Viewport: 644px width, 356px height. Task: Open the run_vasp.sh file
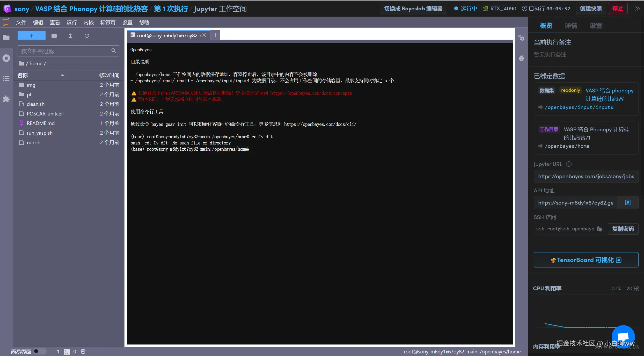(40, 133)
